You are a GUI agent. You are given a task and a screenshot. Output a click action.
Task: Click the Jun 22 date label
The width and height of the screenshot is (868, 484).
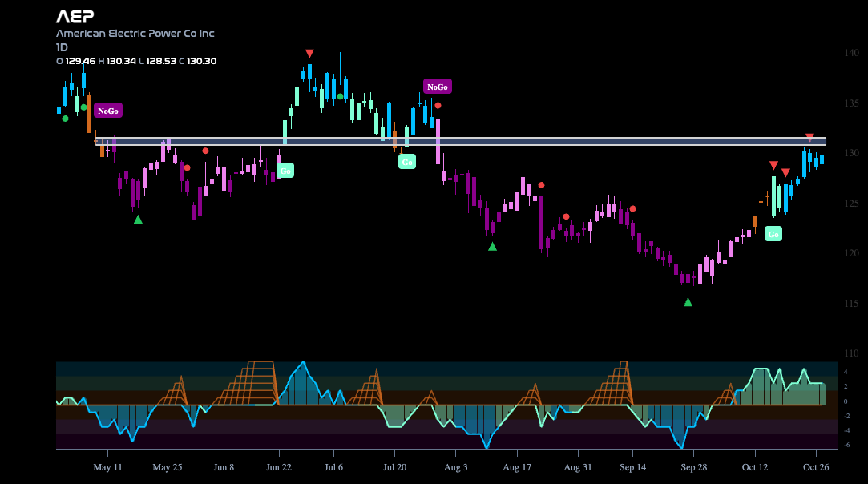pos(278,467)
